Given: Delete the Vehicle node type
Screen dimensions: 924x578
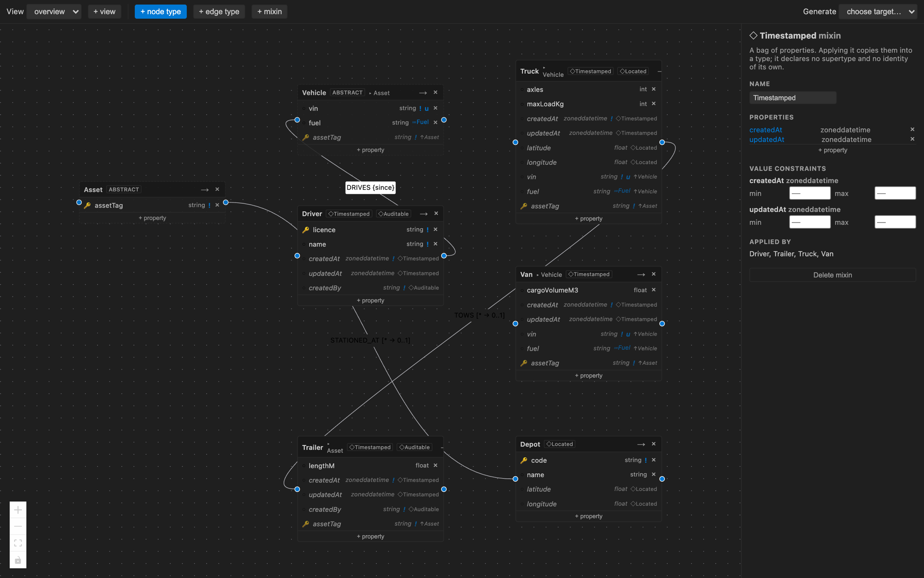Looking at the screenshot, I should click(x=435, y=92).
